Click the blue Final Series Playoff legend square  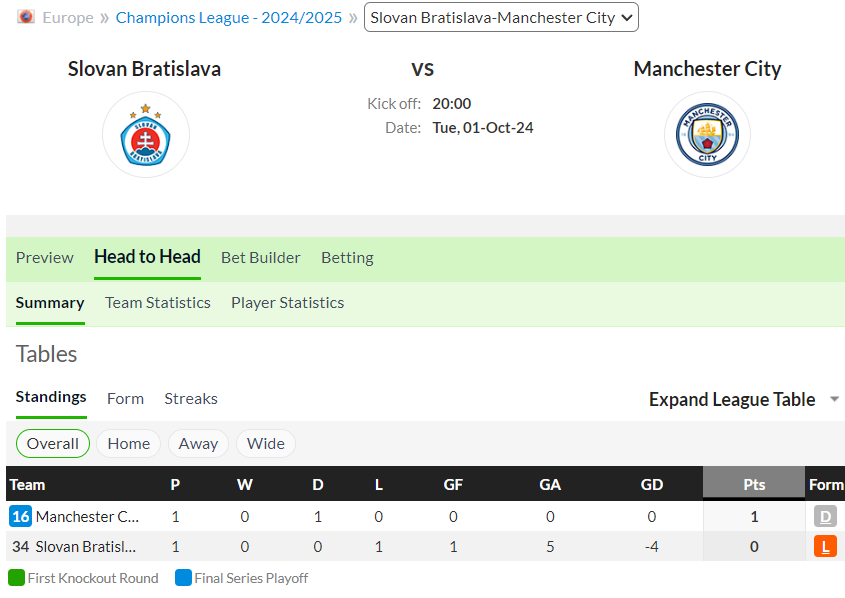point(183,578)
